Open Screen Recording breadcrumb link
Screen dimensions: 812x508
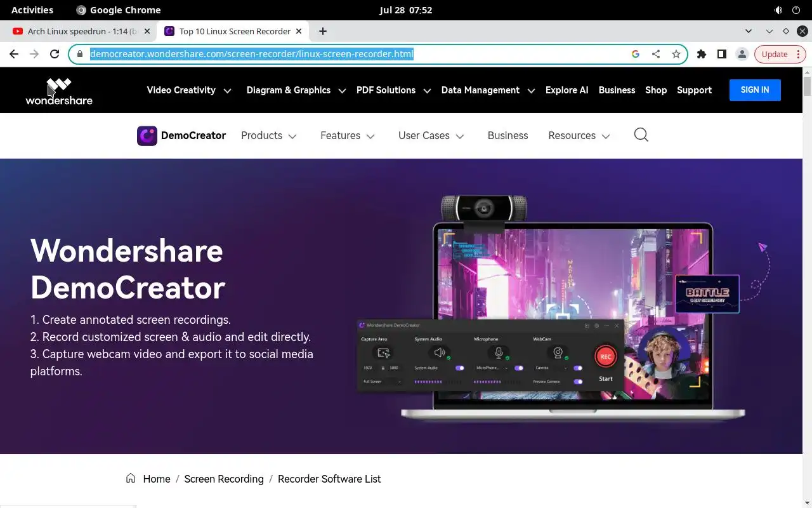point(224,479)
